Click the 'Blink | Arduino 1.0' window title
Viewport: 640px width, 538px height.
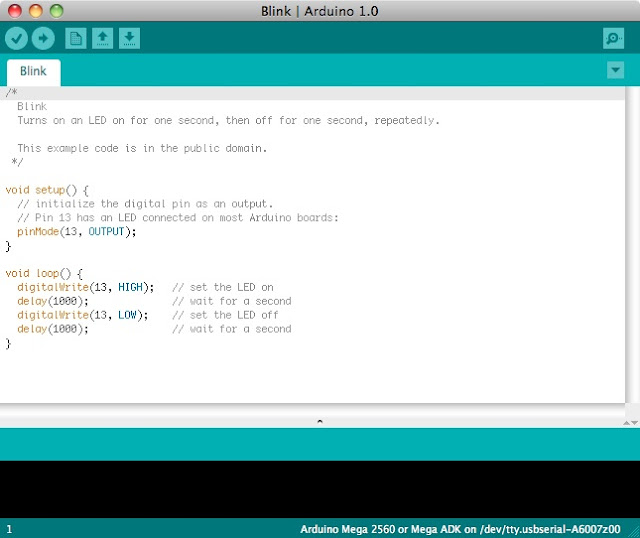point(320,11)
